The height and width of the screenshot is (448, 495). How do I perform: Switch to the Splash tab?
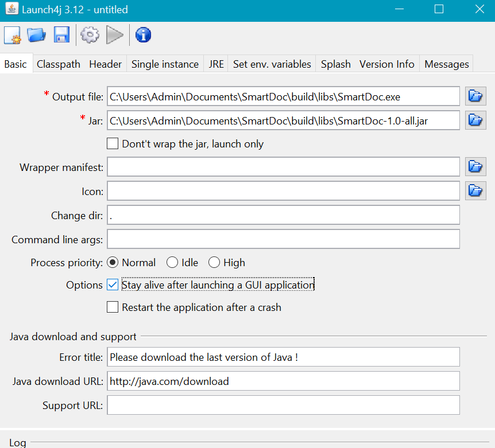pos(336,64)
